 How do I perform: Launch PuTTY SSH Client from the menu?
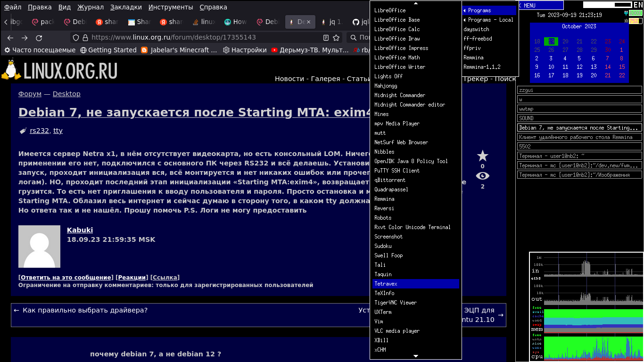pyautogui.click(x=415, y=171)
